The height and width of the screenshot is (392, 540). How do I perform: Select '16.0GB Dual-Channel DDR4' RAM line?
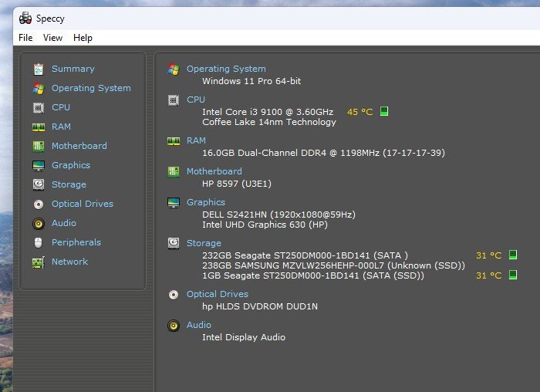click(323, 153)
